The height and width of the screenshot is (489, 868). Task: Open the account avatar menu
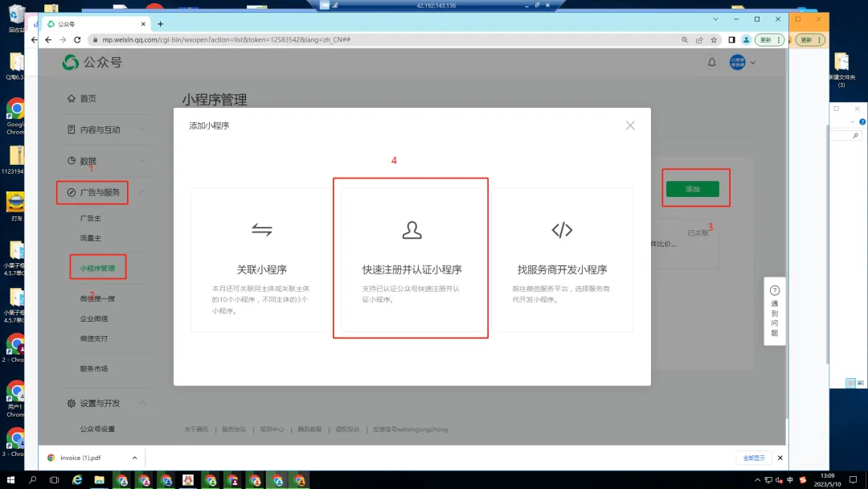click(x=737, y=62)
